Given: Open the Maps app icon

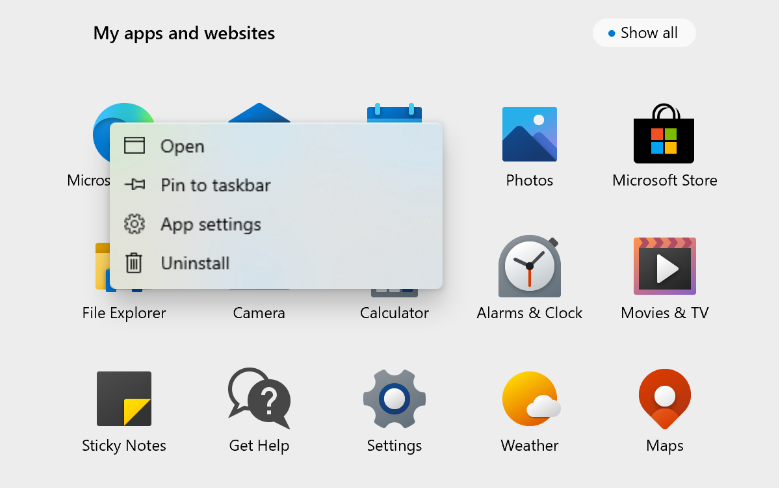Looking at the screenshot, I should coord(664,399).
